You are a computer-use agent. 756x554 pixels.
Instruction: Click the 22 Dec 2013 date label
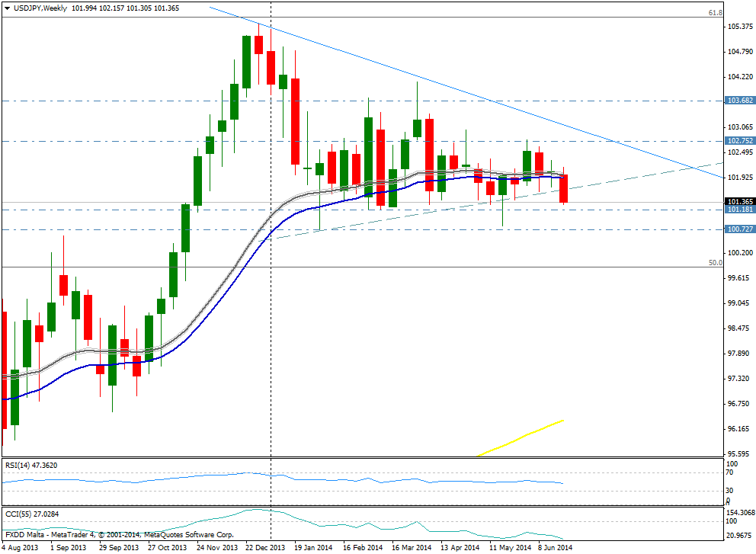pos(267,547)
